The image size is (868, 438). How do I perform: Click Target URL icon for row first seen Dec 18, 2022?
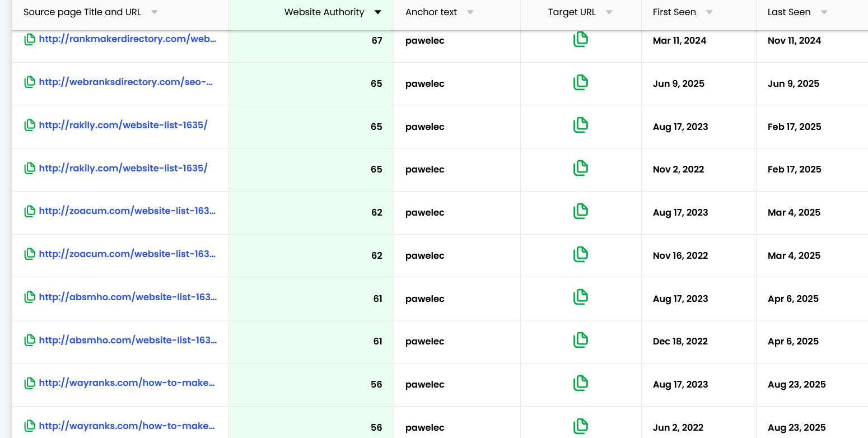[x=581, y=340]
